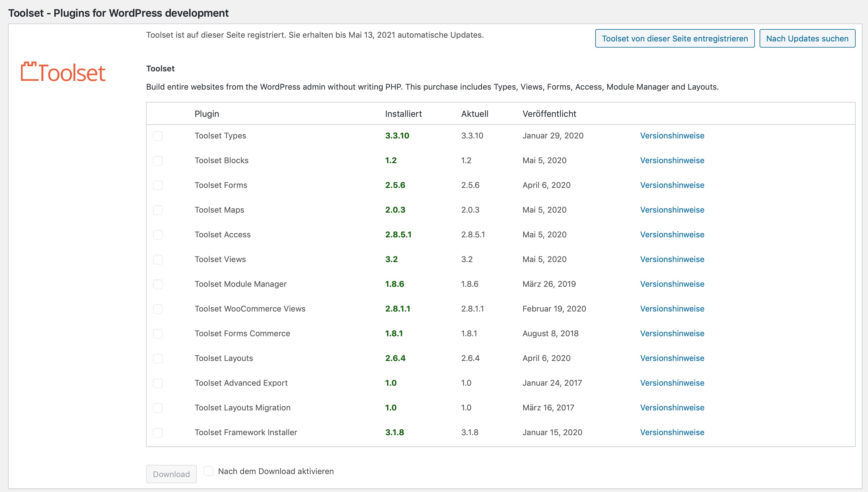Viewport: 868px width, 492px height.
Task: Click the Download button
Action: [x=171, y=474]
